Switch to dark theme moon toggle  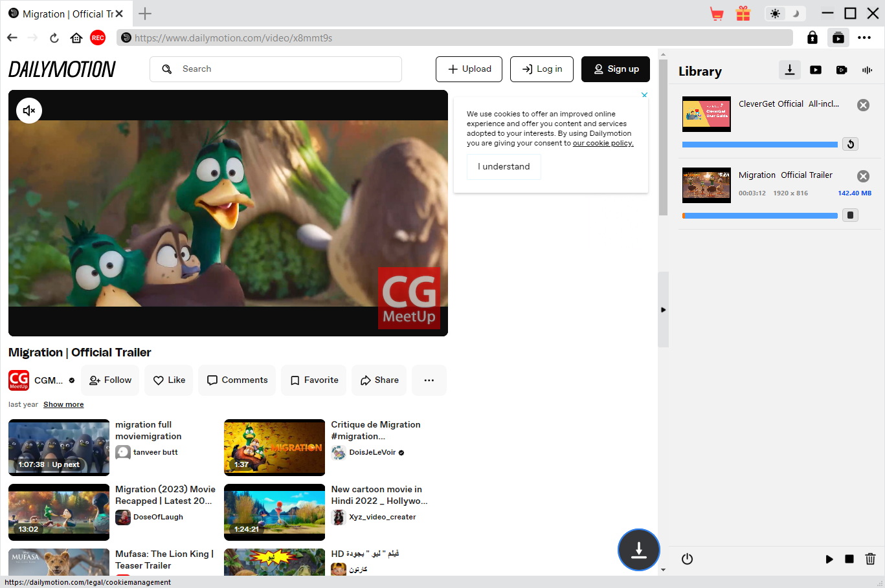(796, 14)
